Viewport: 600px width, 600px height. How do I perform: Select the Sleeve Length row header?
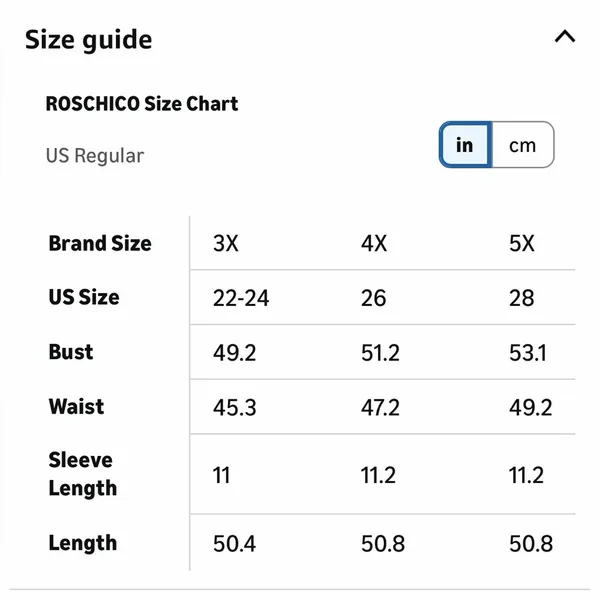(x=83, y=474)
